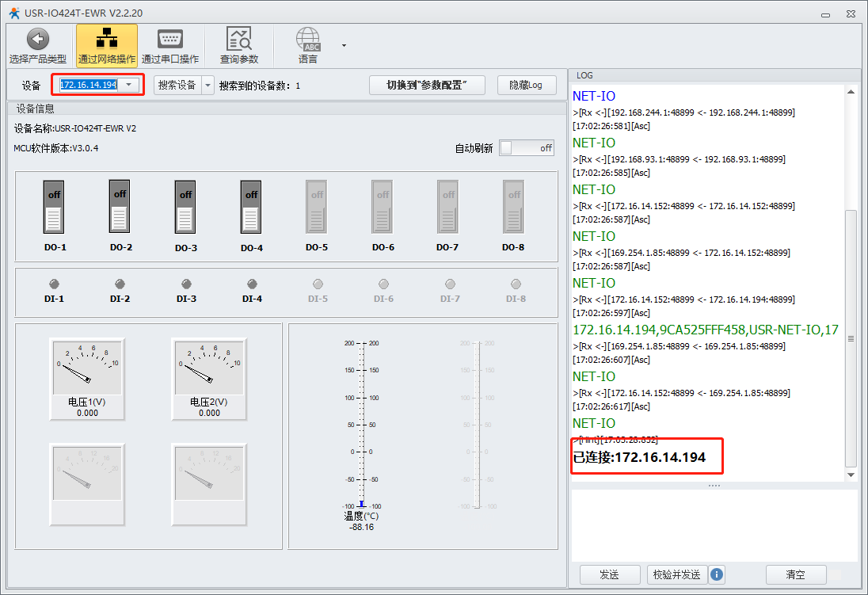Minimize the USR-IO424T-EWR window
868x595 pixels.
tap(825, 14)
